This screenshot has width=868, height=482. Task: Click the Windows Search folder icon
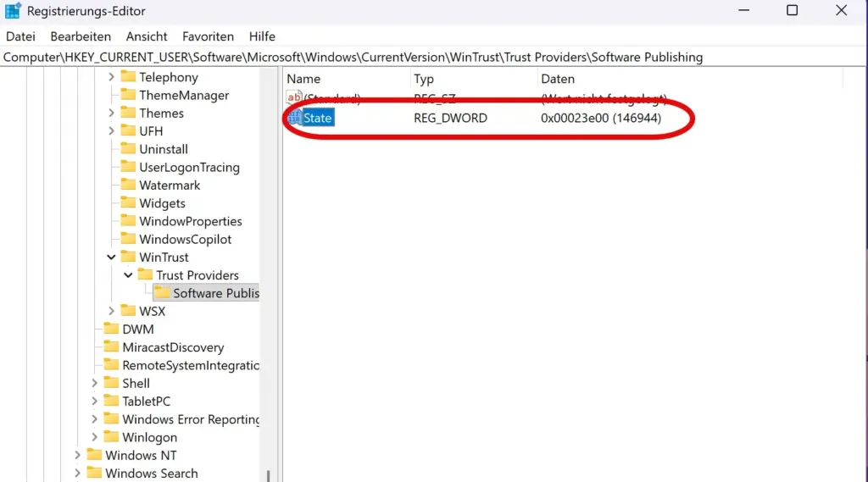pyautogui.click(x=94, y=473)
